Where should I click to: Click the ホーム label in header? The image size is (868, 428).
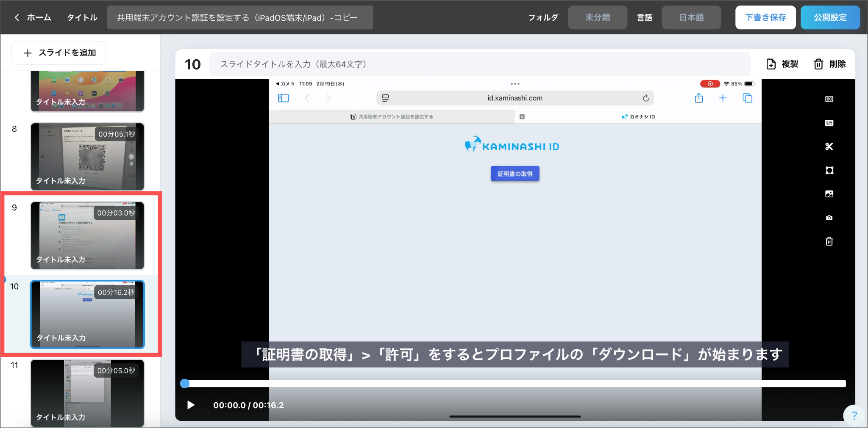pyautogui.click(x=39, y=17)
